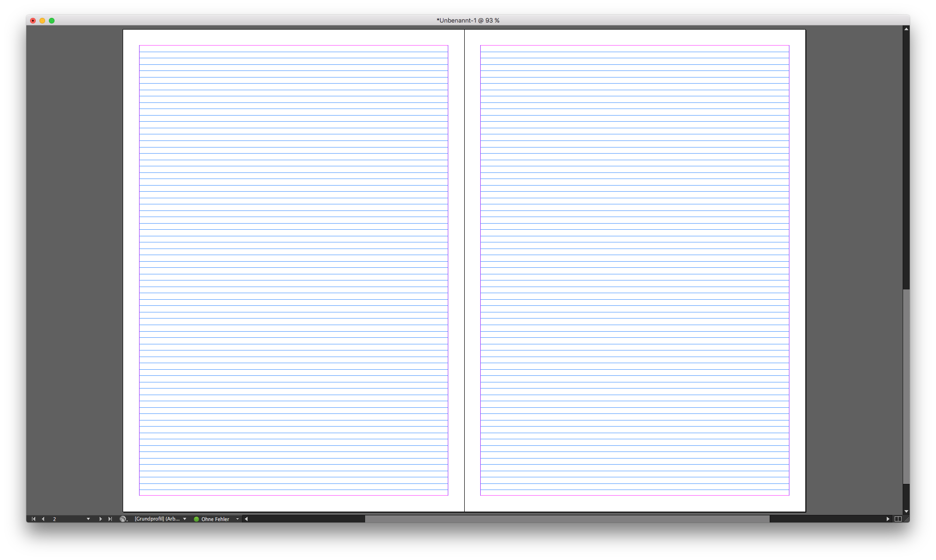
Task: Click the Grundprofil profile label
Action: tap(157, 519)
